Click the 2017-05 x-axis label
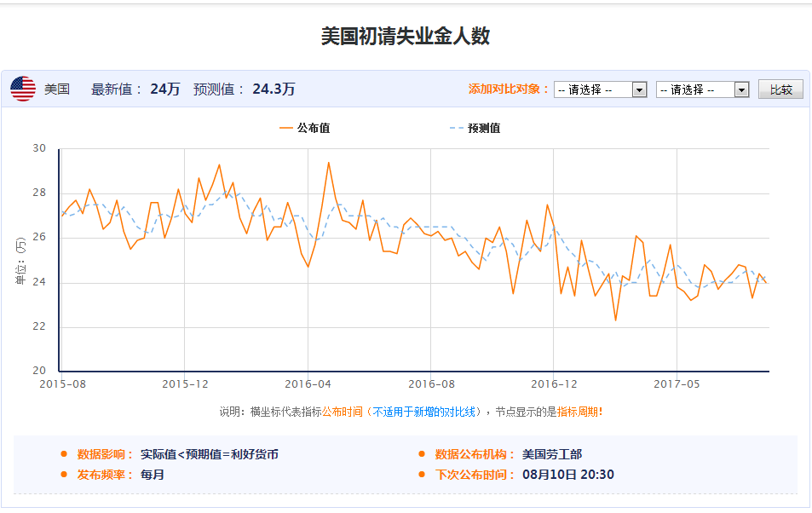812x513 pixels. (x=677, y=384)
